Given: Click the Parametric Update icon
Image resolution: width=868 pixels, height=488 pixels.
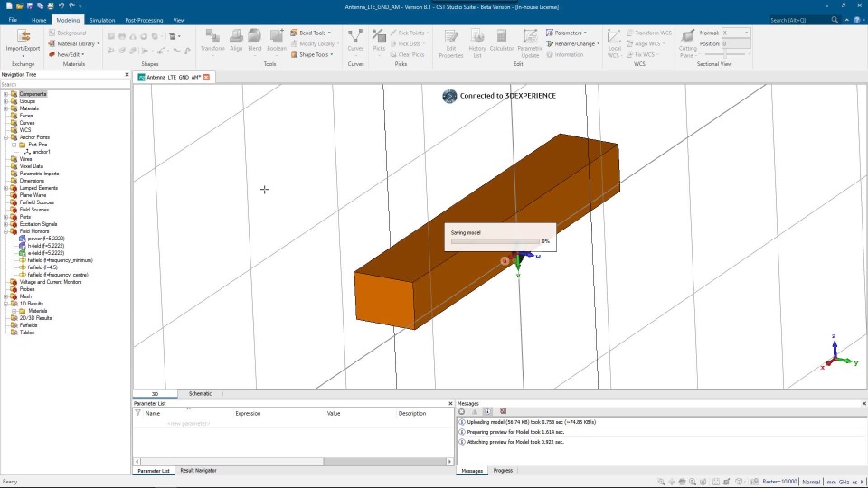Looking at the screenshot, I should tap(530, 36).
